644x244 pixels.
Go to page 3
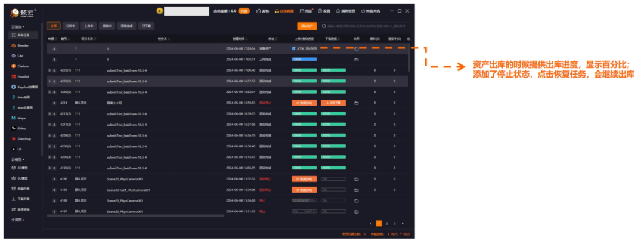pyautogui.click(x=394, y=224)
